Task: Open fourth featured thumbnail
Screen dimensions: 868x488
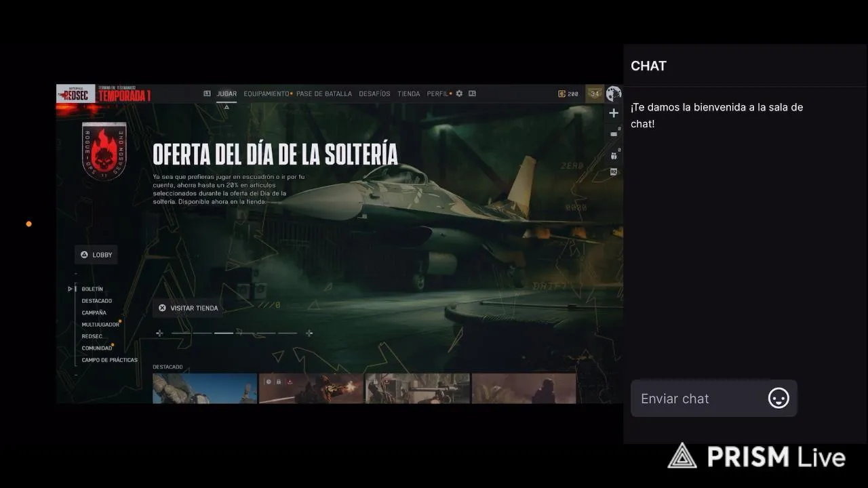Action: (x=524, y=388)
